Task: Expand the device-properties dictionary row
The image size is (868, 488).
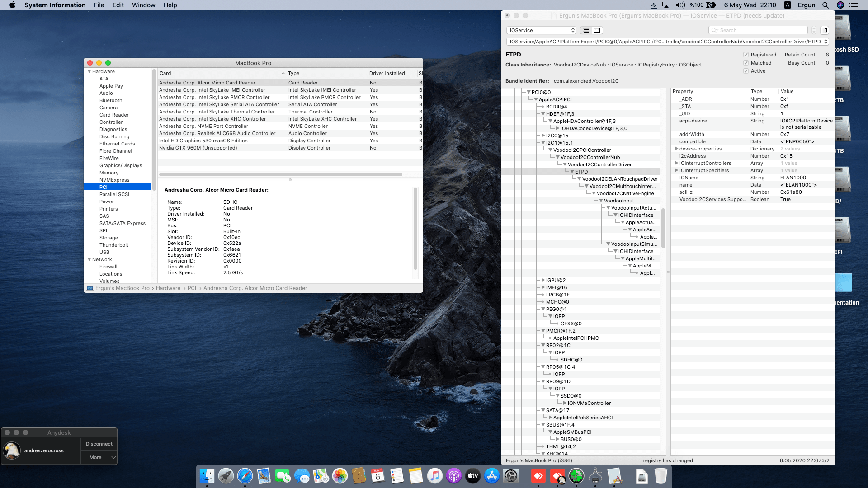Action: [x=676, y=149]
